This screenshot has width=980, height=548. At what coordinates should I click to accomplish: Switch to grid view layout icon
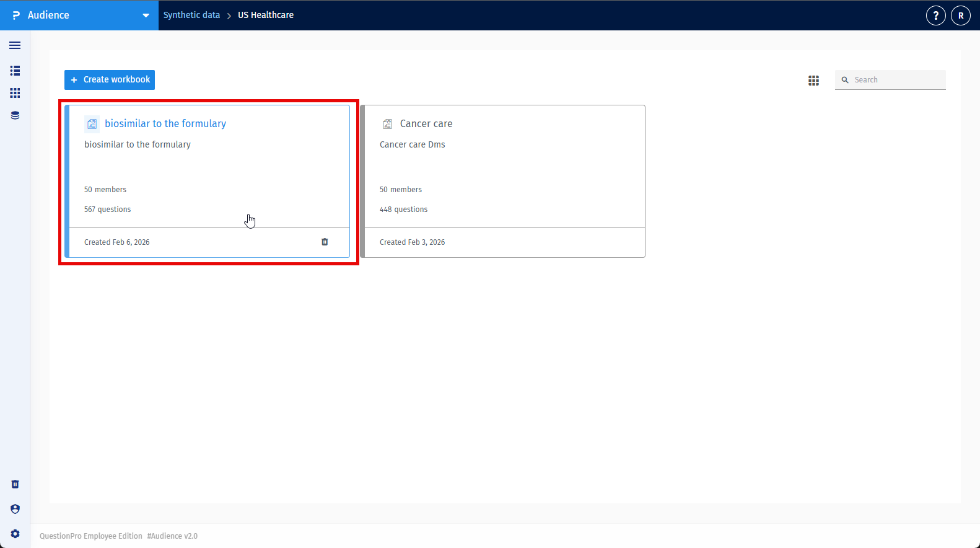click(813, 81)
